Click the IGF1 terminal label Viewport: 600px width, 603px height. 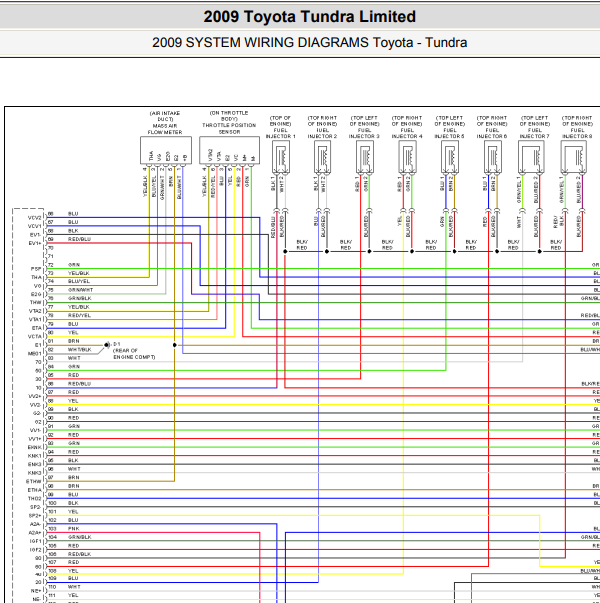coord(35,541)
